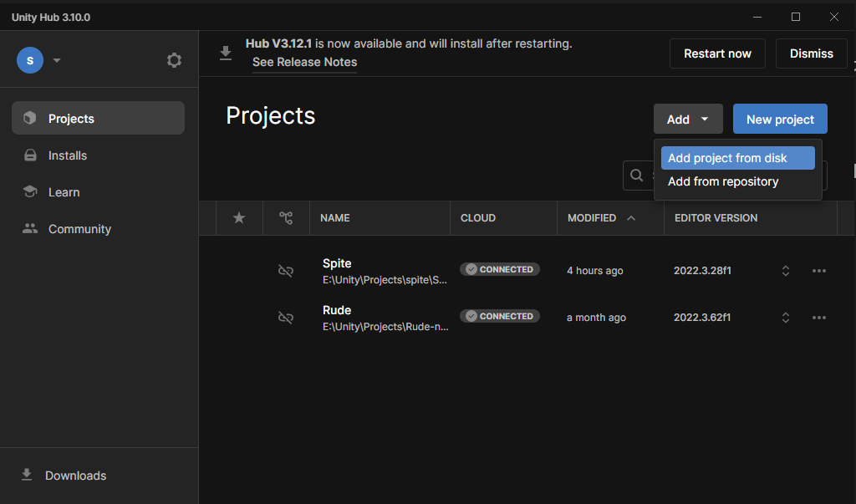Click the unlinked icon for Spite project

pyautogui.click(x=286, y=271)
